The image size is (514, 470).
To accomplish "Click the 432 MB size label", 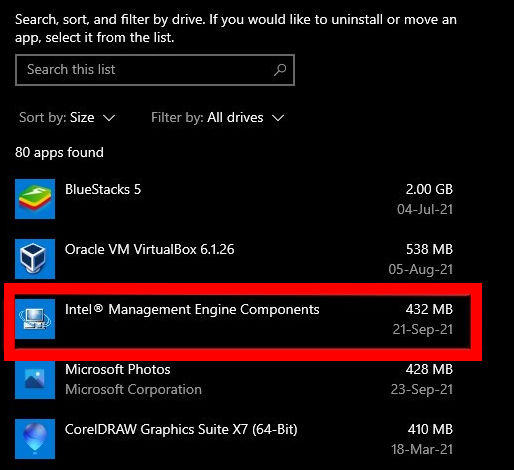I will click(x=429, y=309).
